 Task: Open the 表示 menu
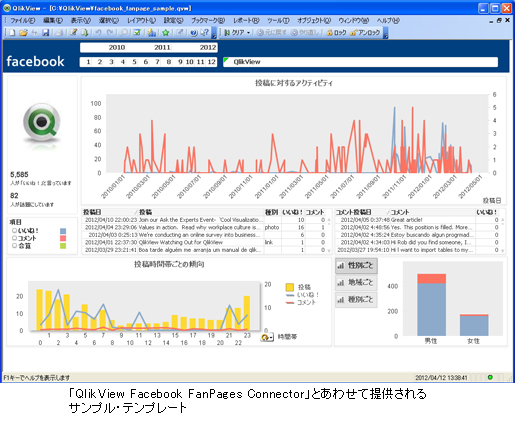[x=81, y=20]
